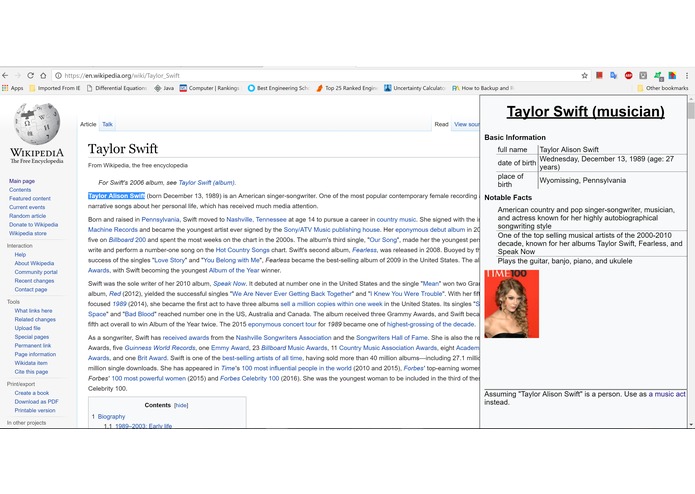The width and height of the screenshot is (695, 494).
Task: Open the green extension icon with badge
Action: (x=658, y=76)
